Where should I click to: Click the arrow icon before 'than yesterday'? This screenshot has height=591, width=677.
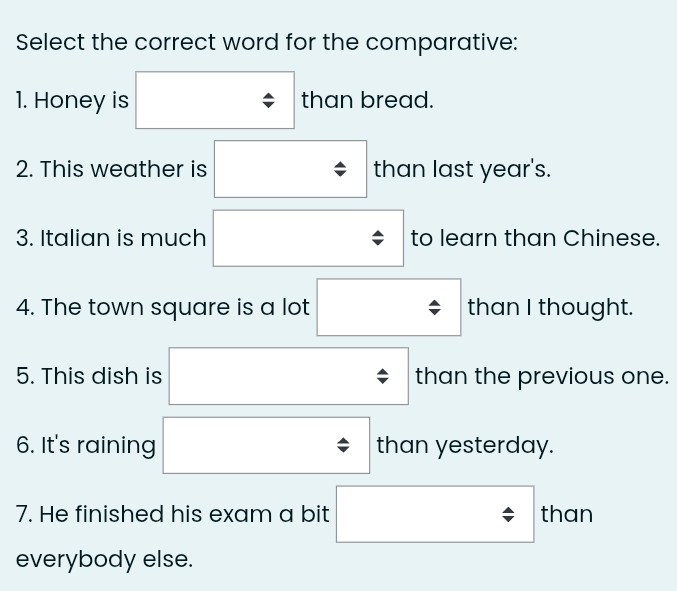point(343,445)
